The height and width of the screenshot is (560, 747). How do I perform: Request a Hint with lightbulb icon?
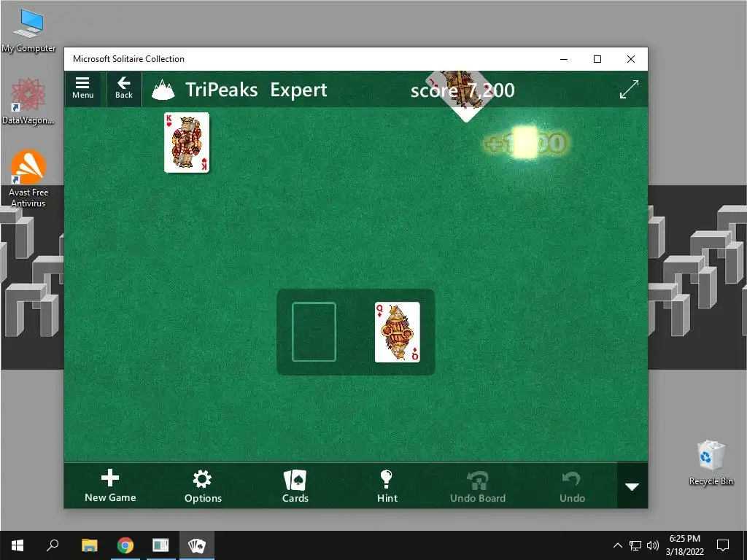click(387, 486)
